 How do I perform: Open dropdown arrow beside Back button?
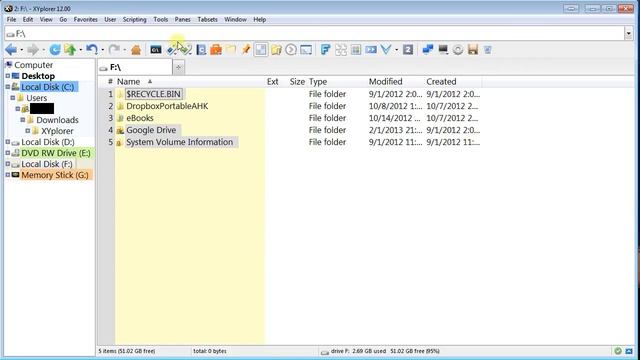[22, 50]
